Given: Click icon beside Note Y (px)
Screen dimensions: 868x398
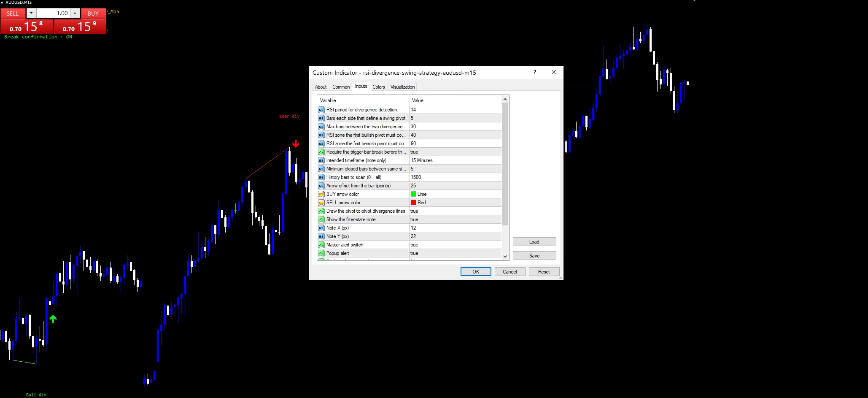Looking at the screenshot, I should 321,236.
